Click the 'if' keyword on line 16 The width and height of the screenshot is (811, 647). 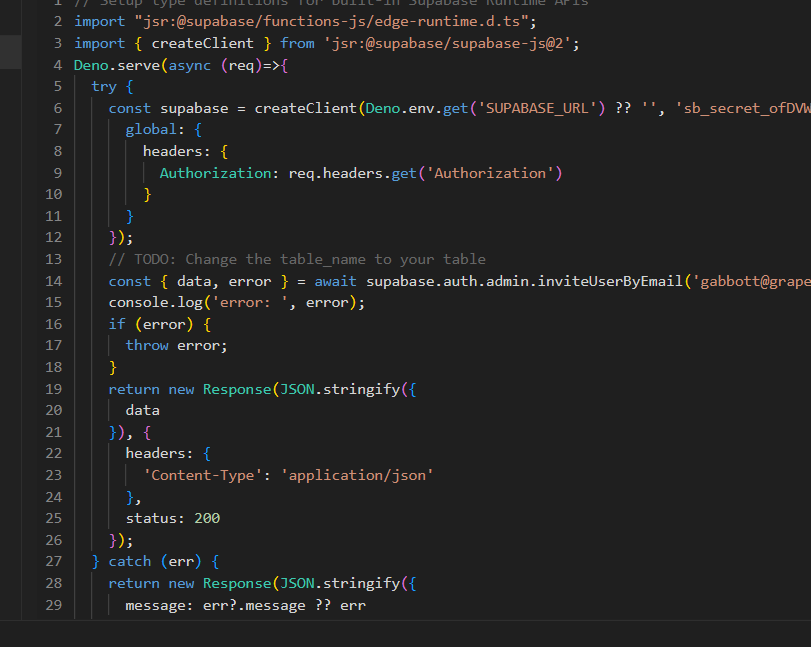click(x=117, y=324)
